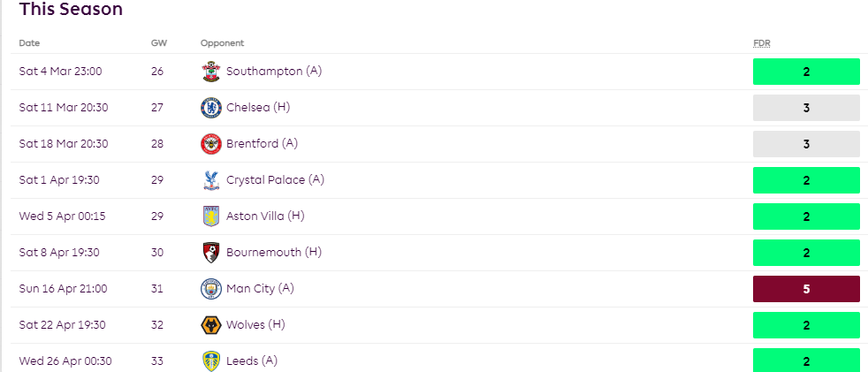Click the GW column header
868x372 pixels.
pos(159,43)
